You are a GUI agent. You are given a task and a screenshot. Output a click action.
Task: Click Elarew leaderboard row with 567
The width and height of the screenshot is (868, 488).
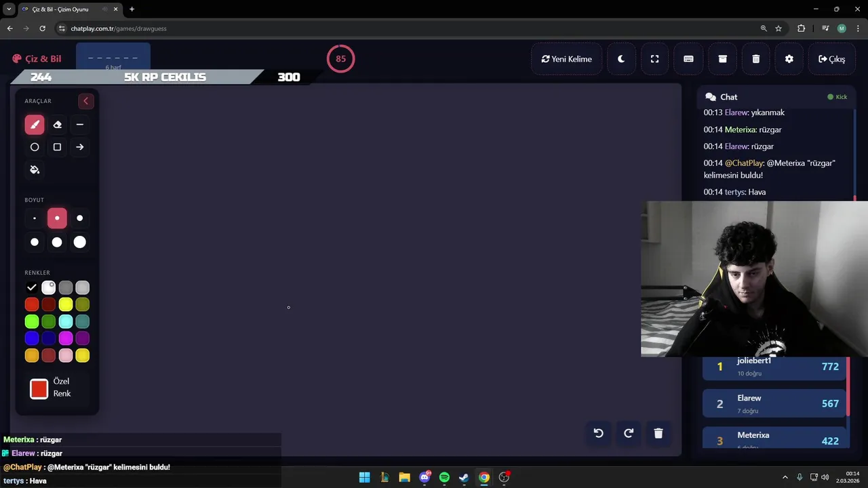tap(774, 403)
